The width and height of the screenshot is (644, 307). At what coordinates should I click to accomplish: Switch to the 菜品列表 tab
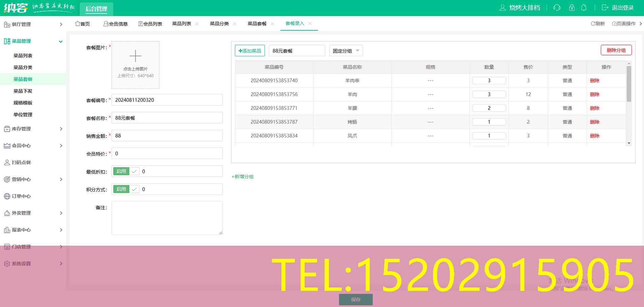[182, 24]
